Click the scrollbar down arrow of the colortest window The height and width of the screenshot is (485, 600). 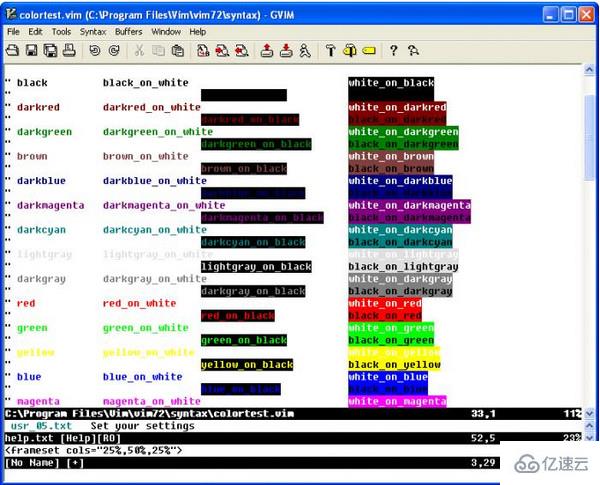point(589,413)
